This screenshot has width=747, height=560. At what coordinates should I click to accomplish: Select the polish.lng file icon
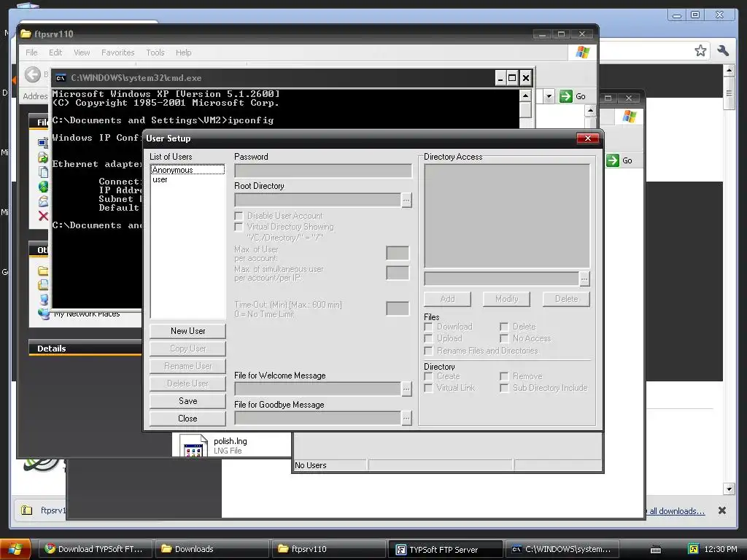point(193,446)
